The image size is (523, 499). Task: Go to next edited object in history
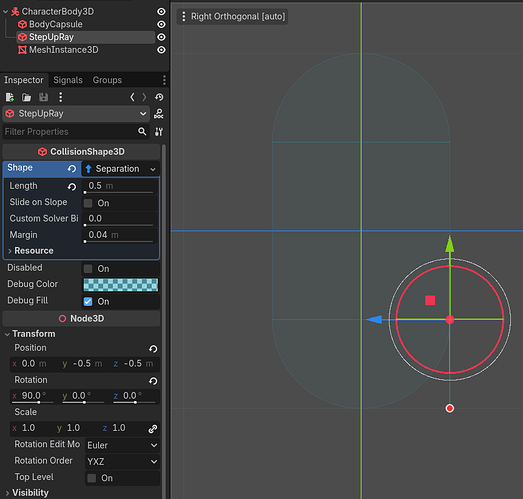[144, 97]
